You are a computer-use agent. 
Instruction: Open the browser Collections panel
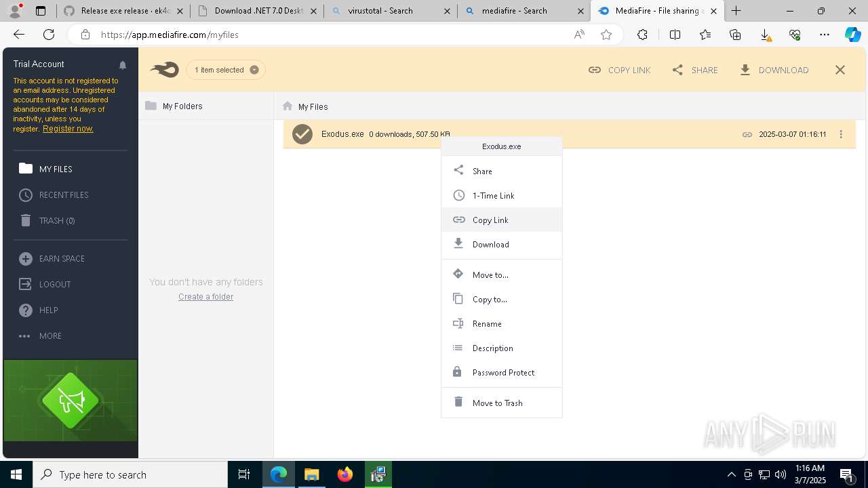[735, 35]
